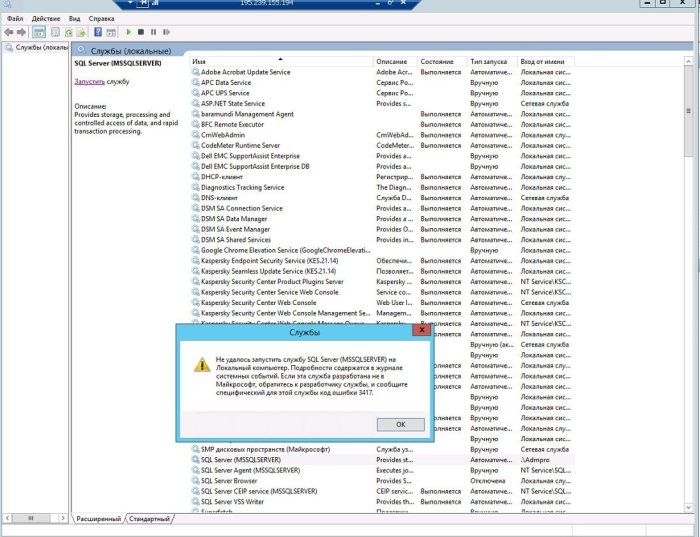This screenshot has height=537, width=700.
Task: Click the Forward arrow toolbar icon
Action: tap(21, 32)
